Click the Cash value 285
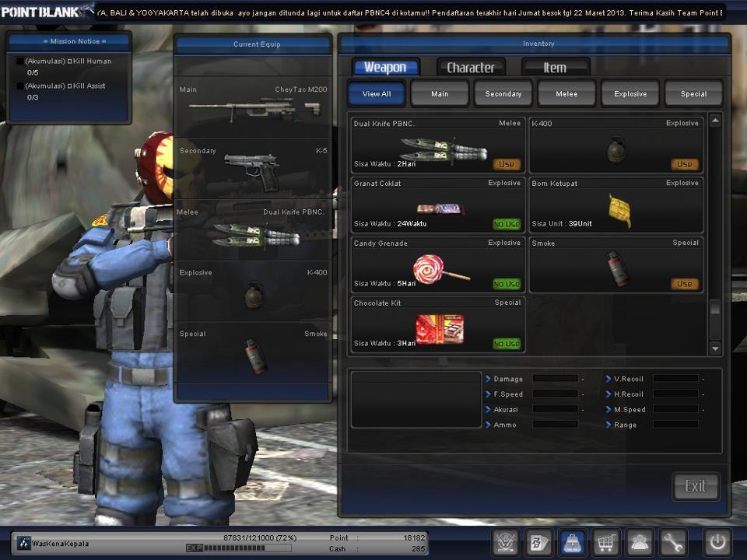Viewport: 747px width, 560px height. click(x=419, y=548)
